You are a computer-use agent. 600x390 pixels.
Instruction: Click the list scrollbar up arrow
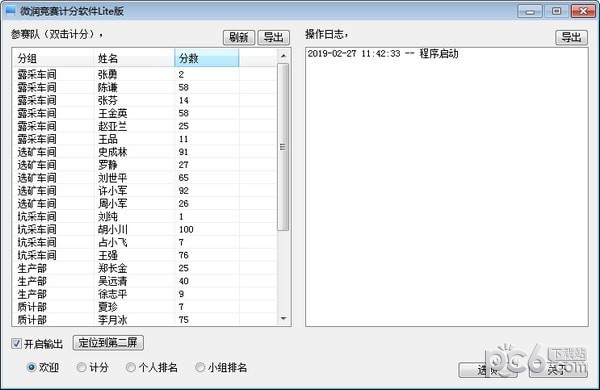(283, 56)
